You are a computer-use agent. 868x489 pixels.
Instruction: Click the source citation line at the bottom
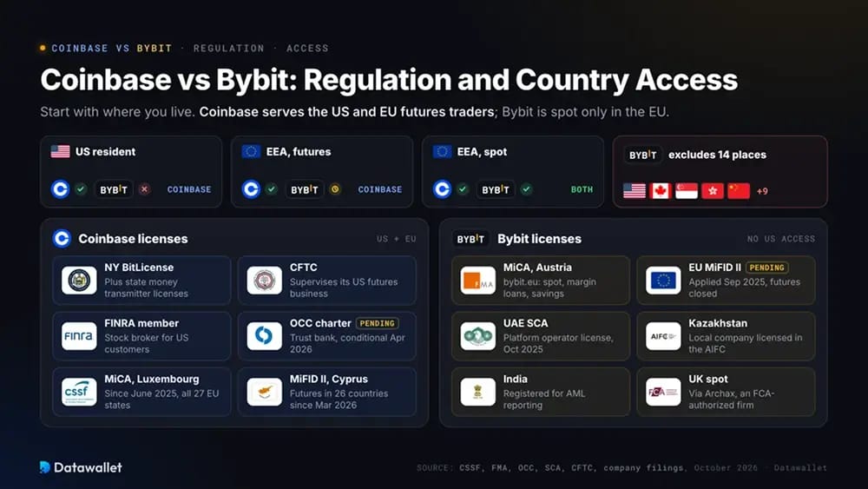click(621, 468)
